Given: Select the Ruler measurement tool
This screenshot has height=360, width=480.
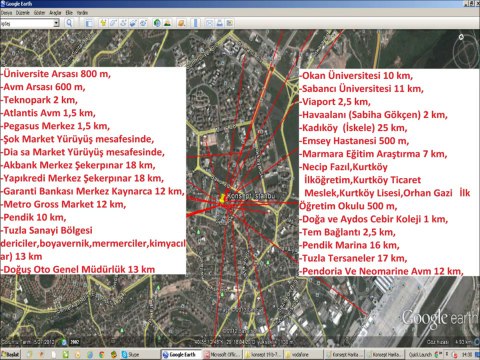Looking at the screenshot, I should point(196,23).
